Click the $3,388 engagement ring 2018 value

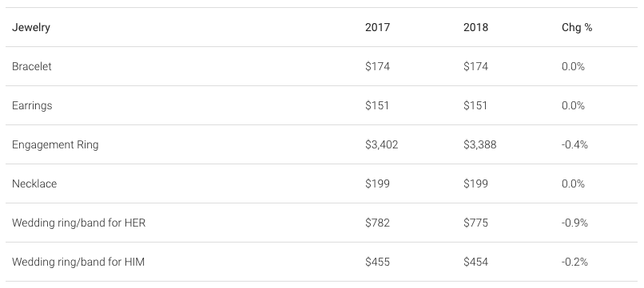(x=479, y=145)
